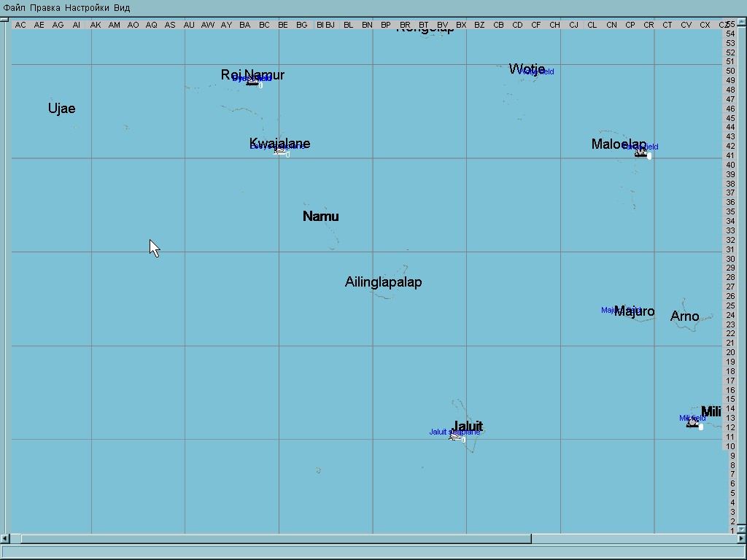Click column header AU
This screenshot has width=747, height=560.
pos(189,25)
